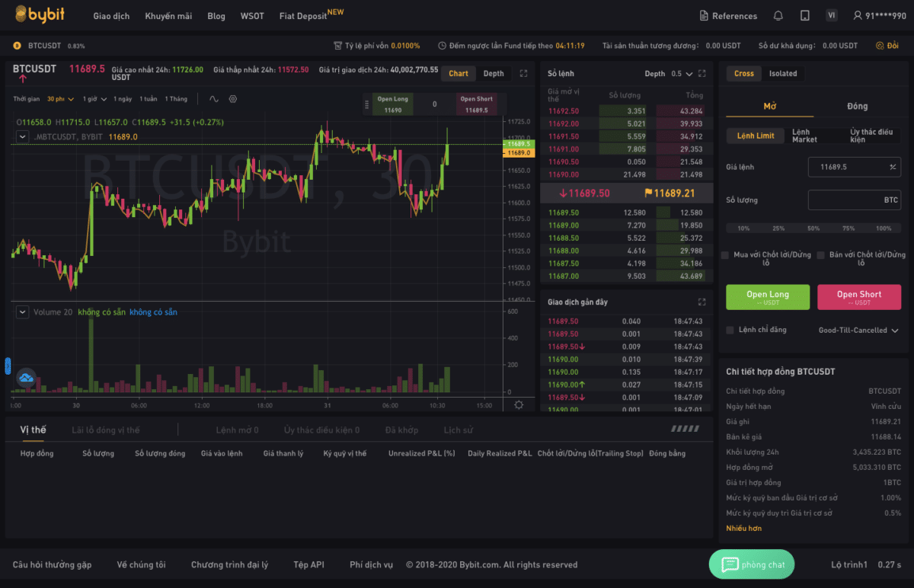Click the red Open Short button
This screenshot has width=914, height=588.
(x=859, y=297)
